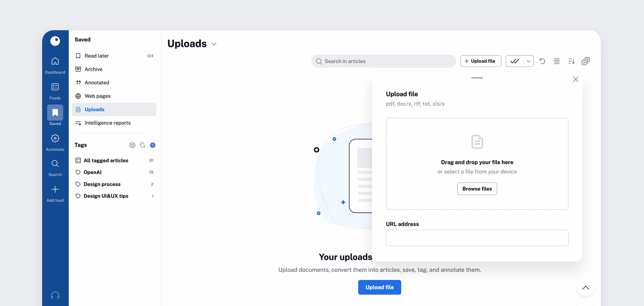
Task: Open the Dashboard from the sidebar
Action: click(x=55, y=65)
